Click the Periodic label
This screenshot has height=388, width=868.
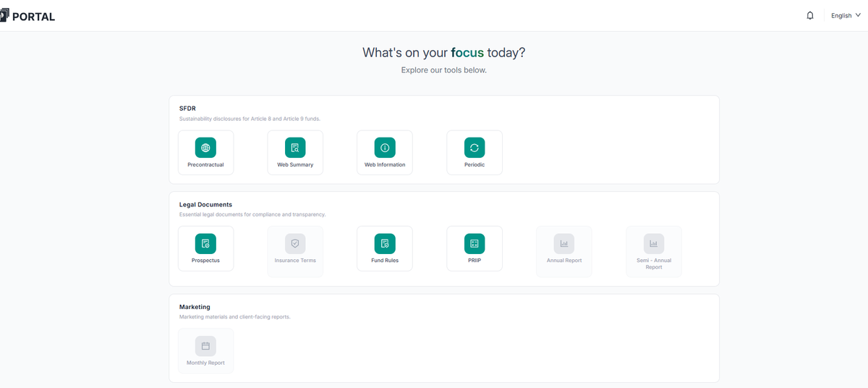[475, 164]
